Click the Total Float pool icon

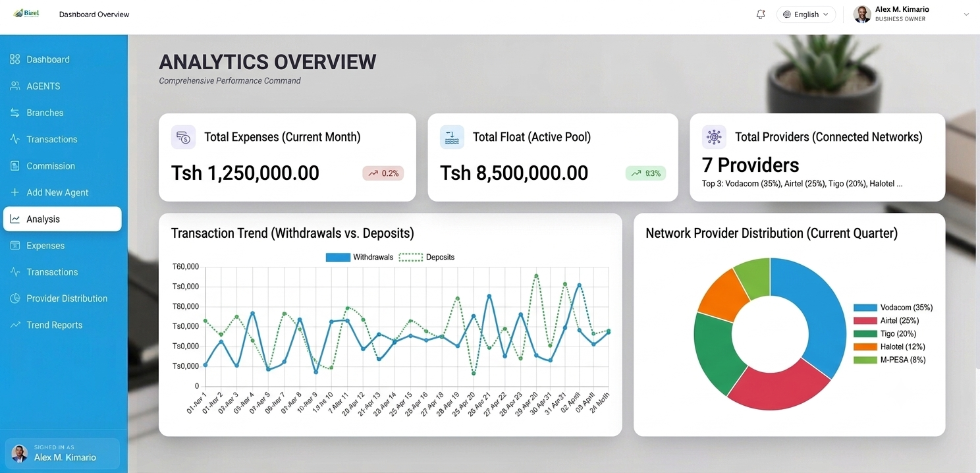click(452, 137)
